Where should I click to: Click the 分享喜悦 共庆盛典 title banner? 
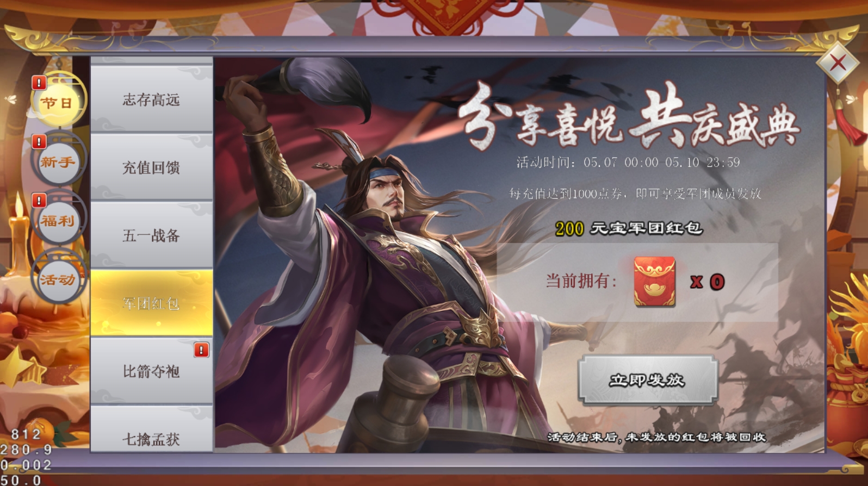[x=627, y=116]
